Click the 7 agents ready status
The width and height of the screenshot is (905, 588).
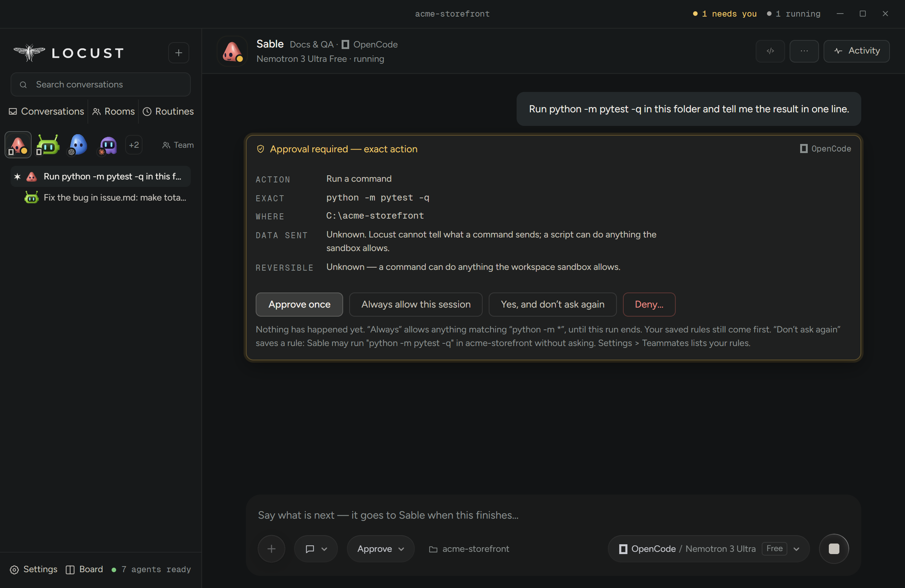[151, 569]
